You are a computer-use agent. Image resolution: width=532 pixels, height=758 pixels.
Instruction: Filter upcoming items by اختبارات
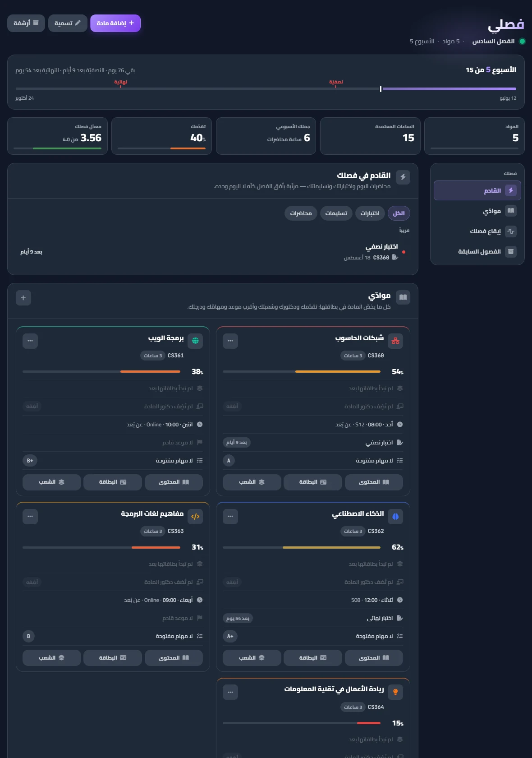pos(370,213)
